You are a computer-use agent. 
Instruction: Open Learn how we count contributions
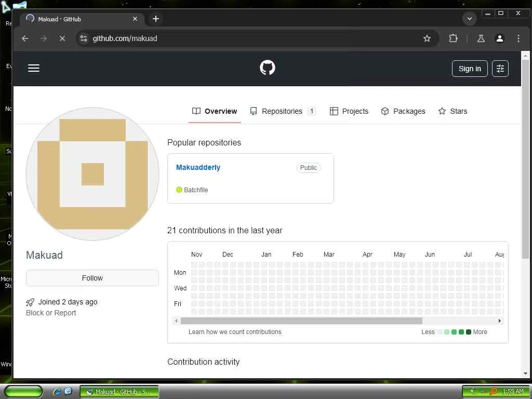click(x=235, y=332)
